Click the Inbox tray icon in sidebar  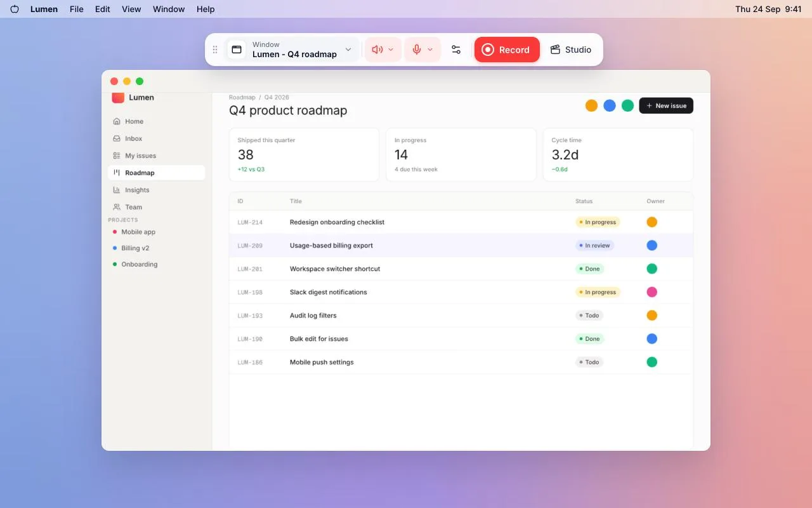117,138
